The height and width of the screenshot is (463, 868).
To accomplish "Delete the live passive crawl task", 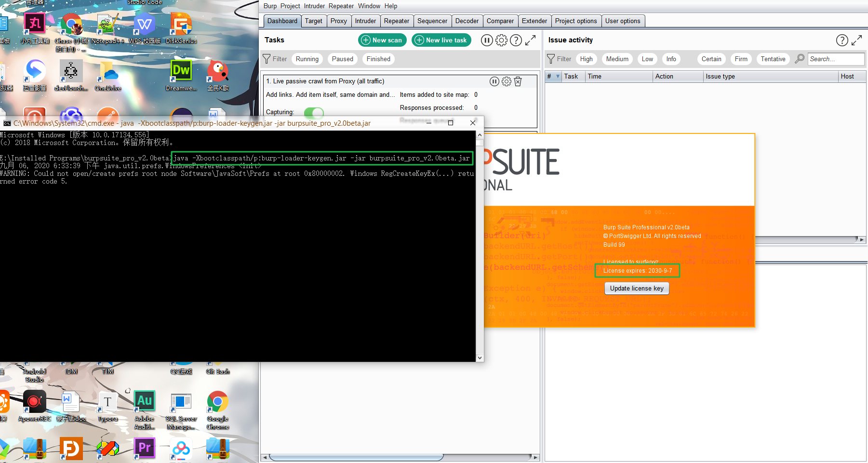I will coord(518,81).
